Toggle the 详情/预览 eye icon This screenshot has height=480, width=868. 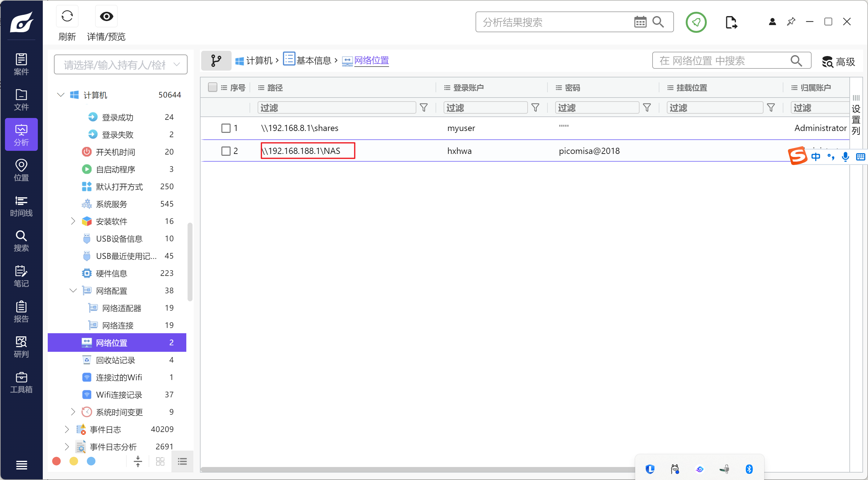point(106,16)
